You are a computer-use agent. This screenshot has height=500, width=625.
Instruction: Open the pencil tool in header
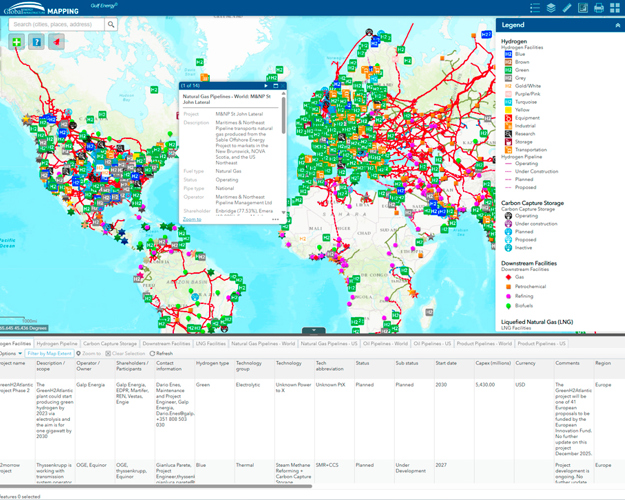tap(567, 8)
